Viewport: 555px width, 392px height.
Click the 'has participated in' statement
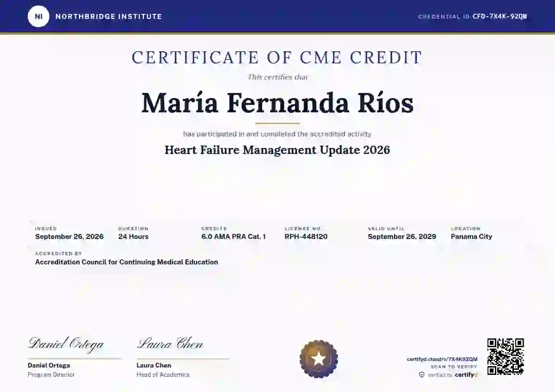click(x=277, y=134)
